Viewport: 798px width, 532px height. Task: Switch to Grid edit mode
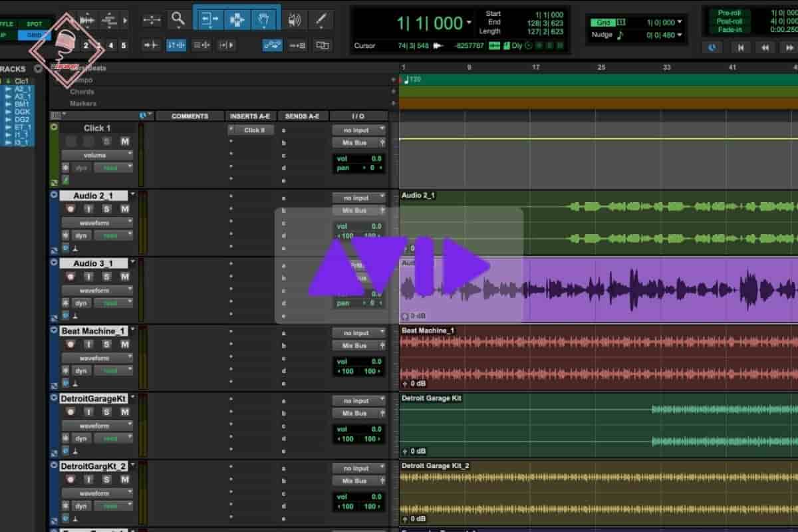[x=35, y=36]
